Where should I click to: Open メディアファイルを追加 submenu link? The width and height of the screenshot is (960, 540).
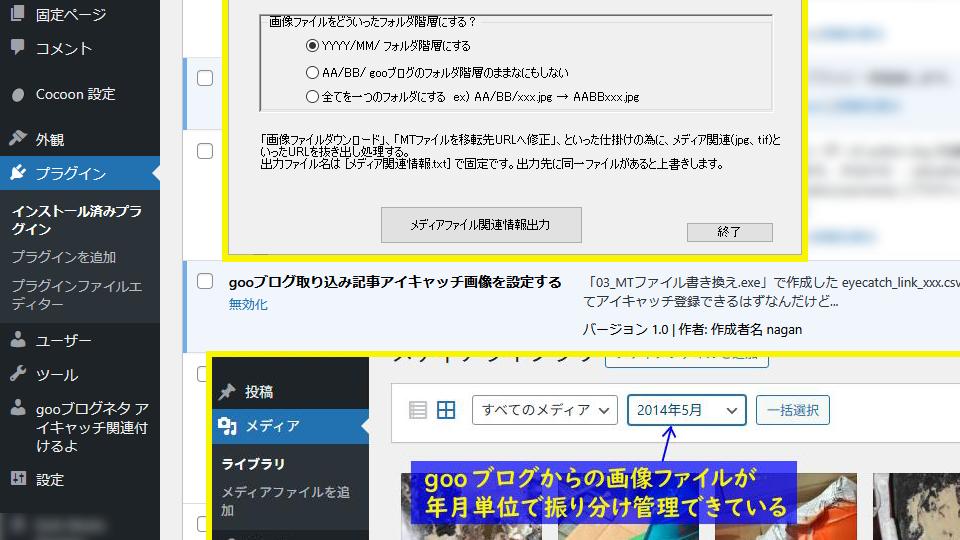(285, 501)
